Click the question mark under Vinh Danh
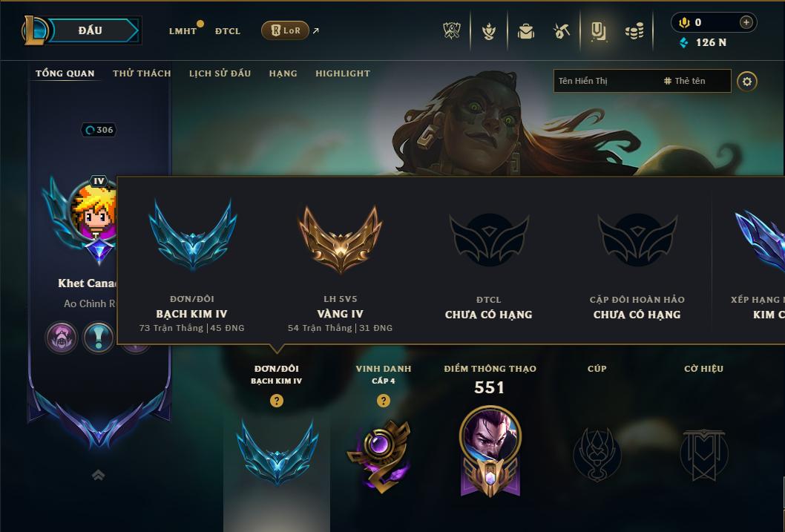This screenshot has width=785, height=532. [x=384, y=401]
